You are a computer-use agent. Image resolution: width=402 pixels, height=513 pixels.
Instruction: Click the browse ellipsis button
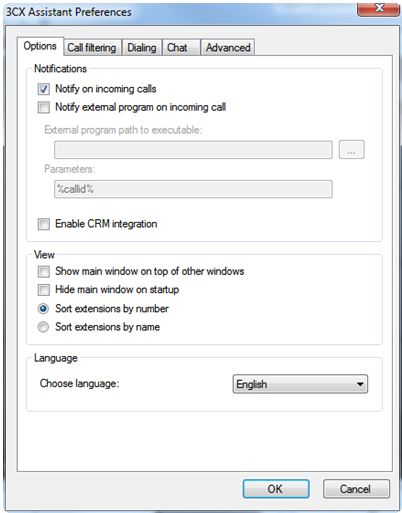[x=351, y=150]
